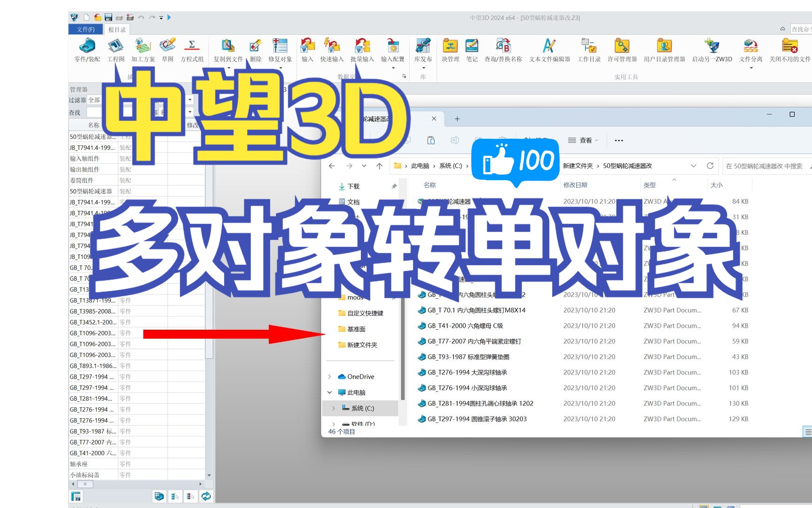Click the new blank file icon in quick access toolbar
This screenshot has height=508, width=812.
86,17
